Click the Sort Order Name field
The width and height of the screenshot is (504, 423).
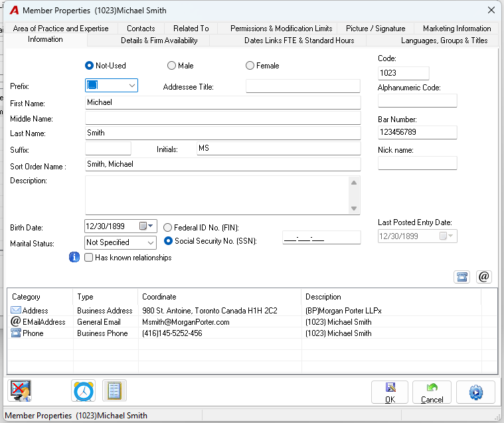222,164
